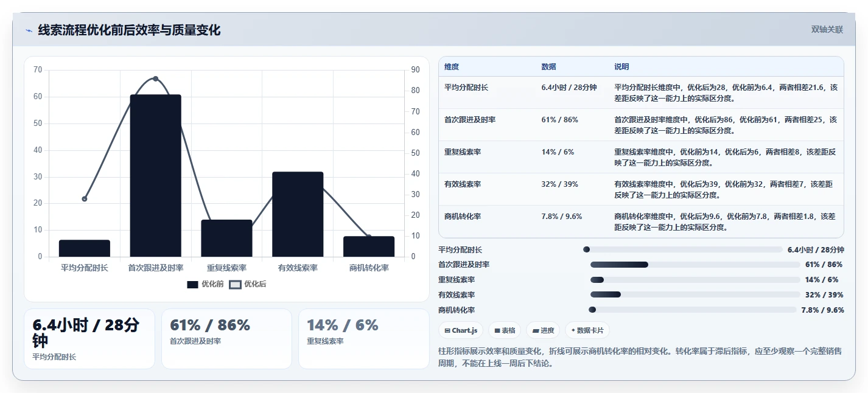This screenshot has width=868, height=393.
Task: Click 商机转化率 in the table's 维度 column
Action: pyautogui.click(x=463, y=217)
